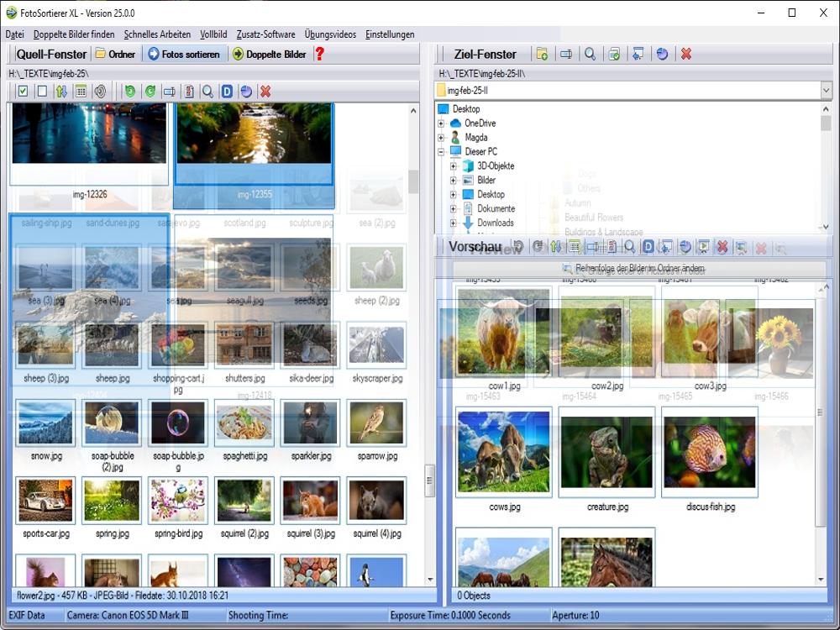Click the select all checkmark box icon
840x630 pixels.
23,92
